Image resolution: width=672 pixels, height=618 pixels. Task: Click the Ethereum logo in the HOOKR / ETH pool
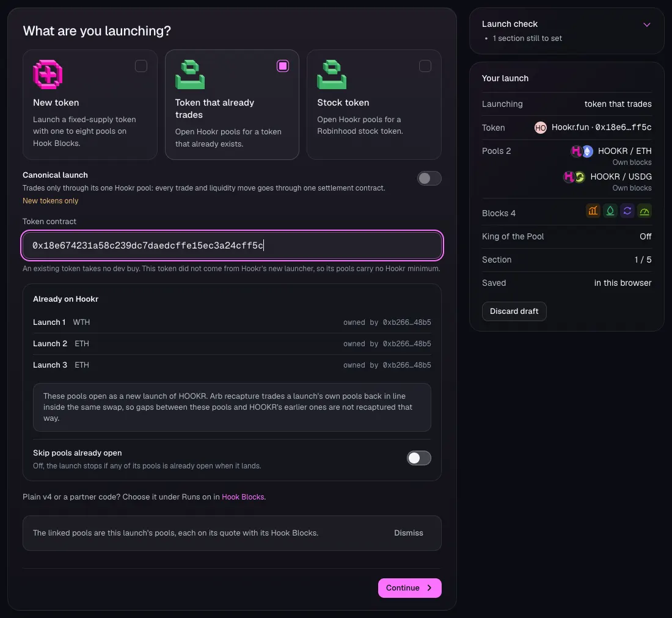(587, 151)
